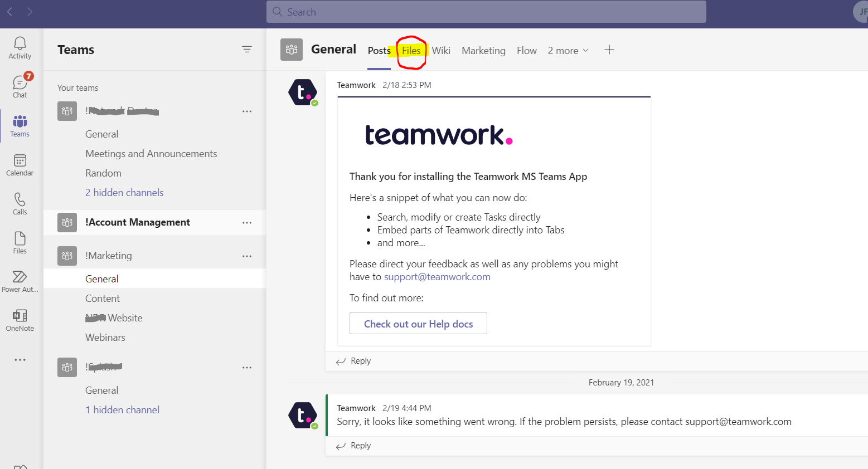Click the 2/19 4:44 PM timestamp
The height and width of the screenshot is (469, 868).
(407, 408)
